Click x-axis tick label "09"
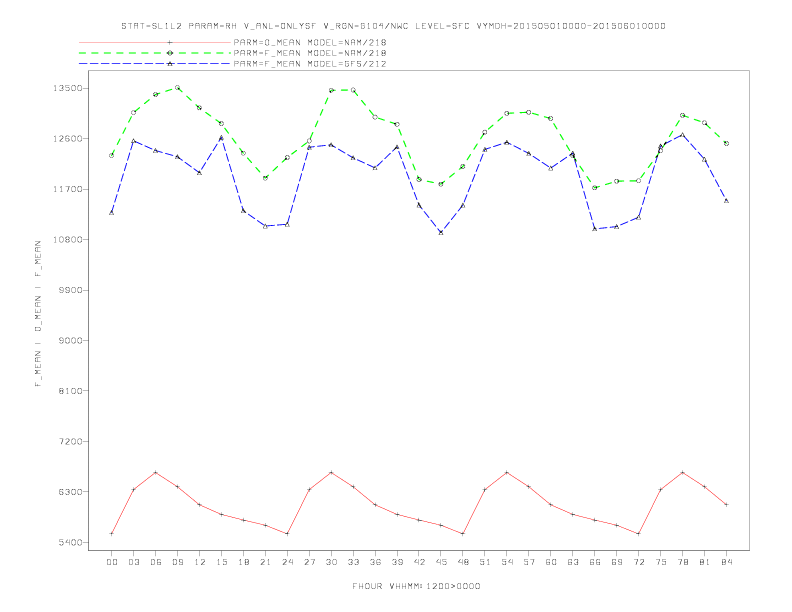The height and width of the screenshot is (612, 792). (178, 562)
